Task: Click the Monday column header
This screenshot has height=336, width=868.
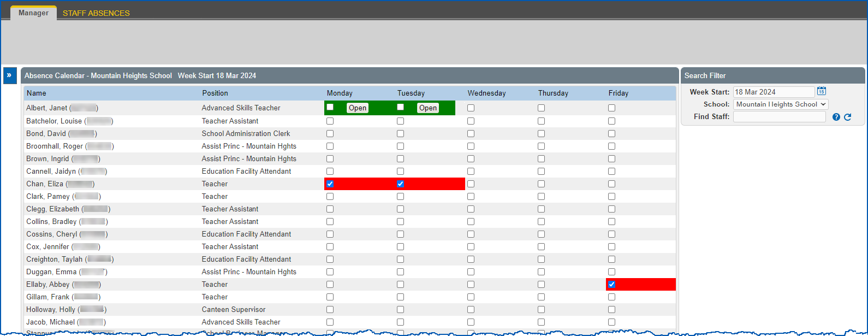Action: pos(340,93)
